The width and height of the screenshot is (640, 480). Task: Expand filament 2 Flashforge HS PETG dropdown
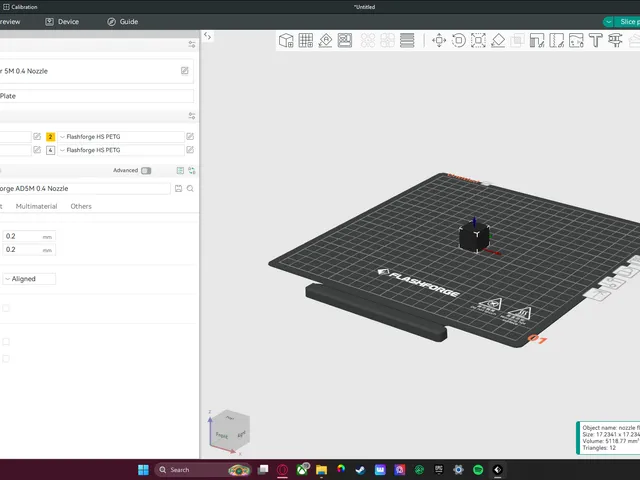121,137
